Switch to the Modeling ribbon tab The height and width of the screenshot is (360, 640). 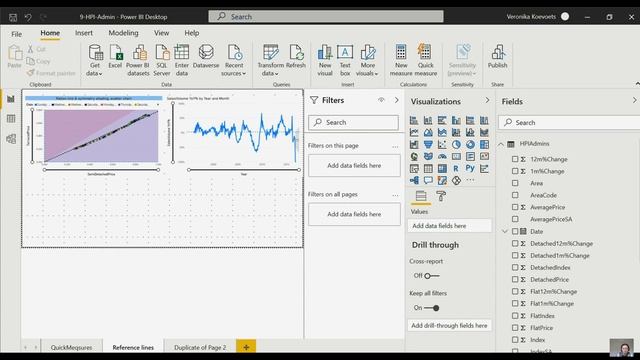pyautogui.click(x=123, y=33)
